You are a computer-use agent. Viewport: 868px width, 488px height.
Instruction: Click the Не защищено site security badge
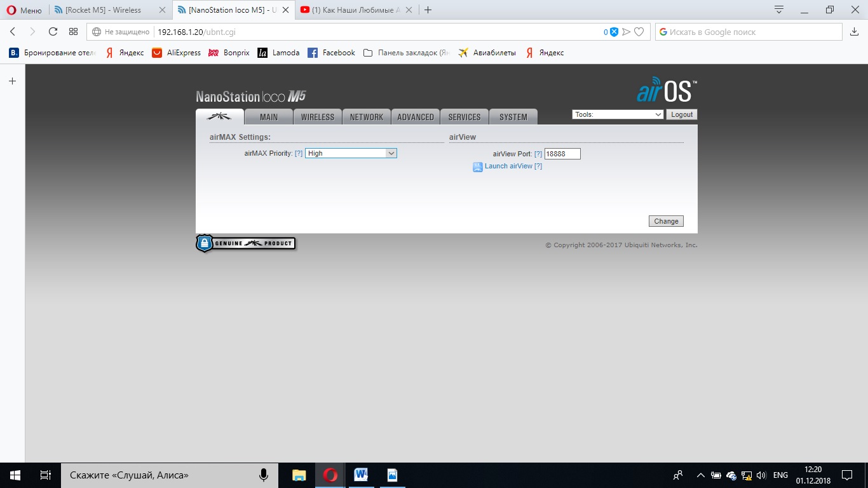click(x=121, y=32)
